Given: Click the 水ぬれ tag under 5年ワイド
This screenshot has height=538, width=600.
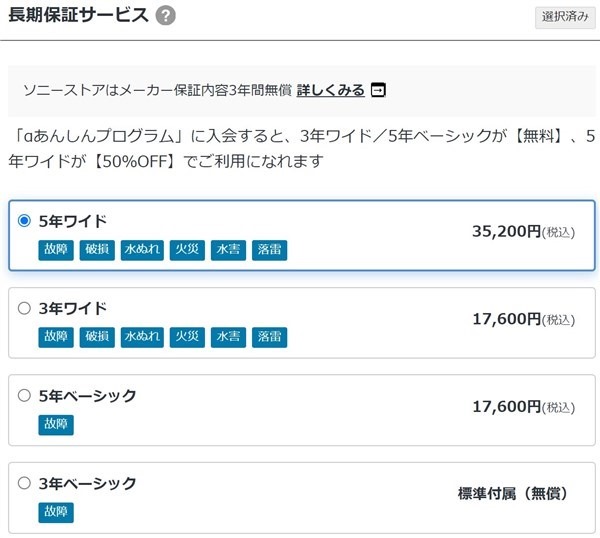Looking at the screenshot, I should 142,250.
